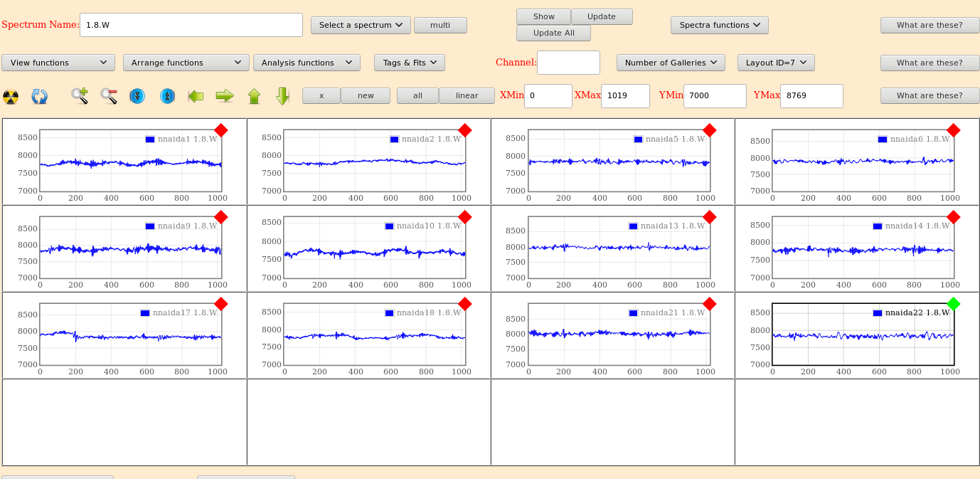The image size is (980, 479).
Task: Click the all button
Action: pos(417,95)
